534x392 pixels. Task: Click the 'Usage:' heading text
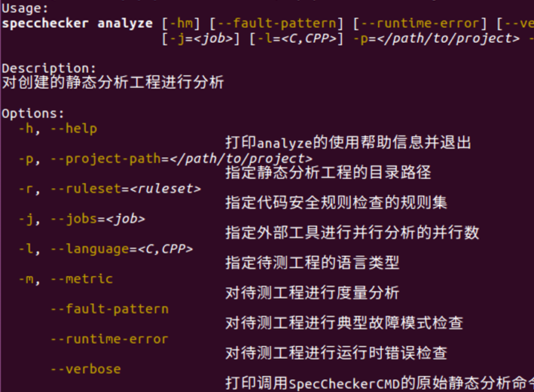(26, 8)
